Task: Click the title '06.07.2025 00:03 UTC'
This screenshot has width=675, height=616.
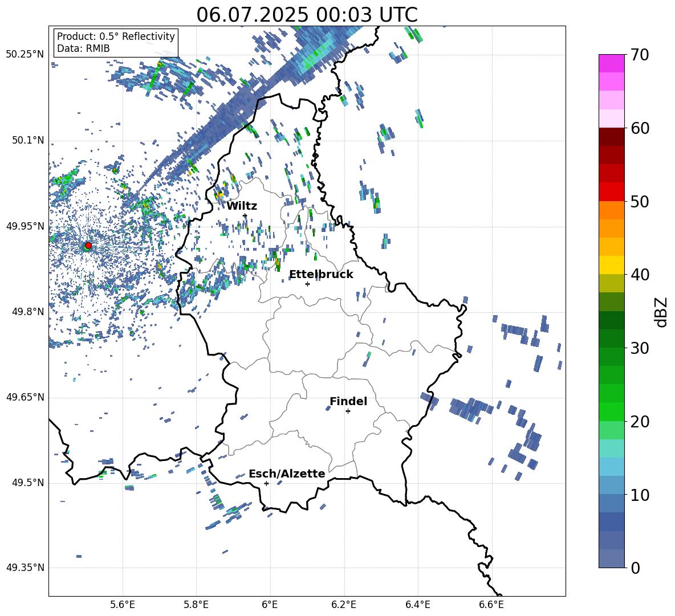Action: (x=307, y=15)
